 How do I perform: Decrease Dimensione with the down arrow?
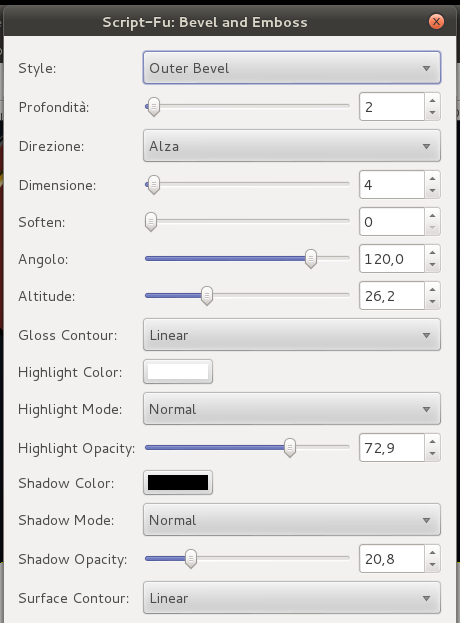pyautogui.click(x=433, y=192)
